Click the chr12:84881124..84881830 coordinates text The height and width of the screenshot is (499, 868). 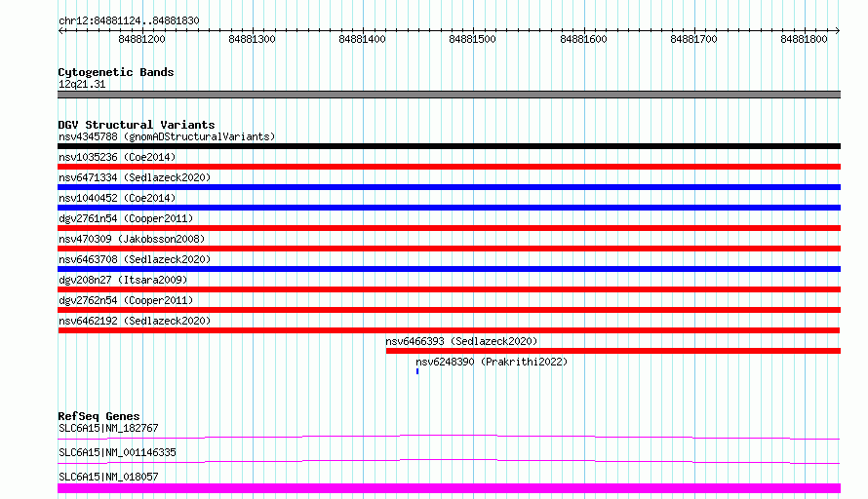pyautogui.click(x=129, y=20)
